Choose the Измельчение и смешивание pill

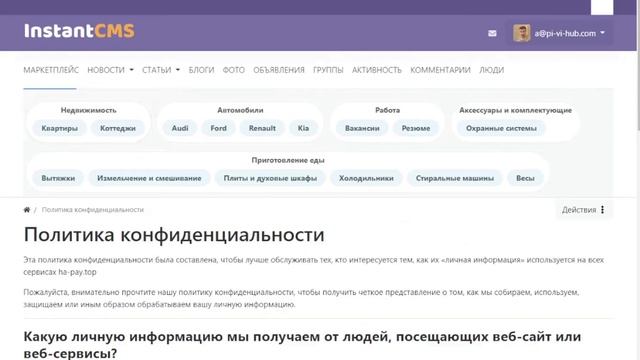point(149,178)
